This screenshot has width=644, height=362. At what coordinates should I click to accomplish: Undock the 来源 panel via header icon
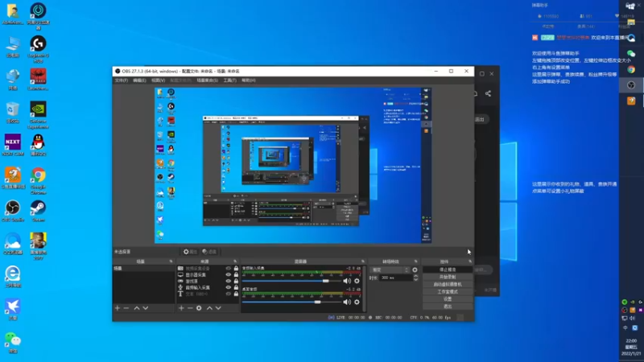pos(235,261)
